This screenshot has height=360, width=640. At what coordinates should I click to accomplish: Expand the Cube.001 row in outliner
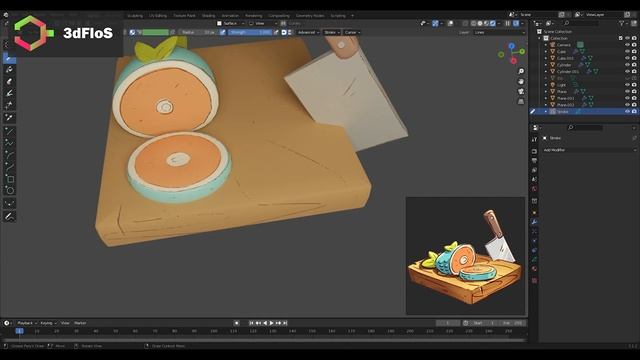(x=546, y=58)
